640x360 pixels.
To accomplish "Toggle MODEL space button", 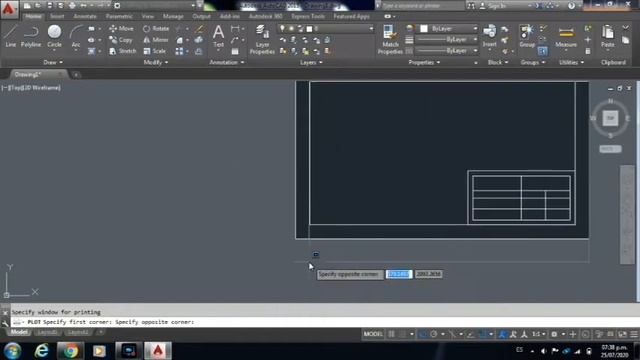I will click(373, 334).
